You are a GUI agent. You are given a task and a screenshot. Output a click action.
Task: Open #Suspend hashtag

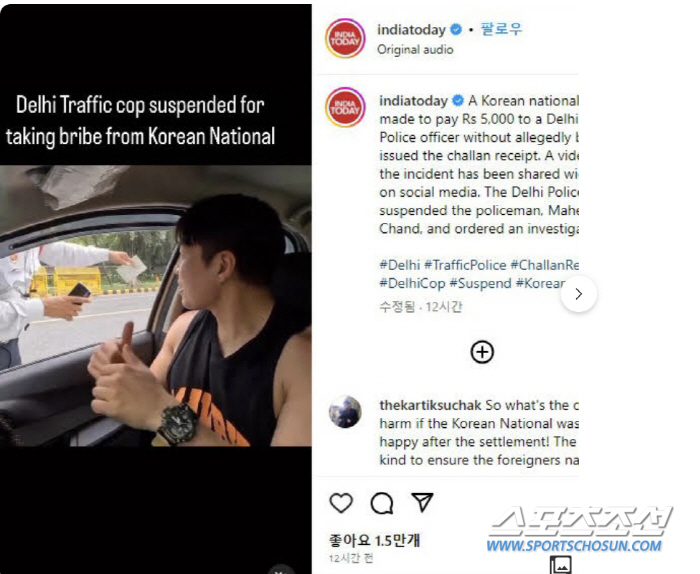480,283
